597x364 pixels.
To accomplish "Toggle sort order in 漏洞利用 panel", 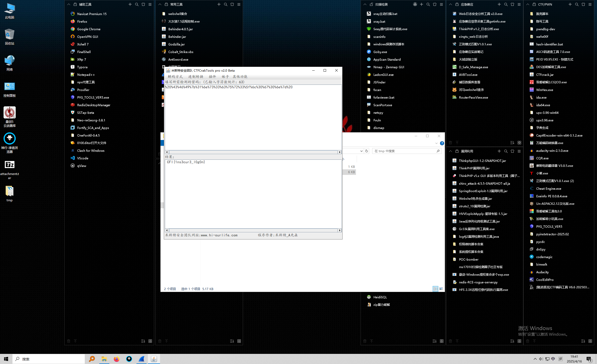I will tap(512, 341).
